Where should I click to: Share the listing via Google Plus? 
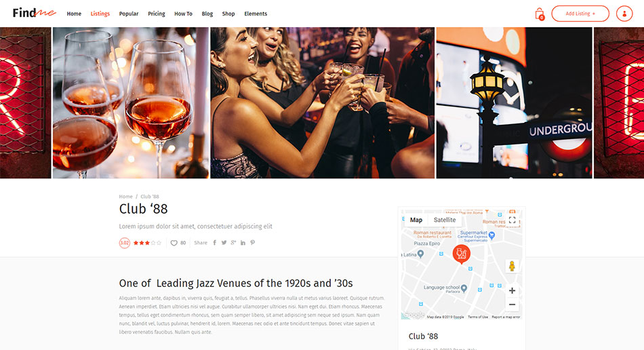tap(233, 243)
